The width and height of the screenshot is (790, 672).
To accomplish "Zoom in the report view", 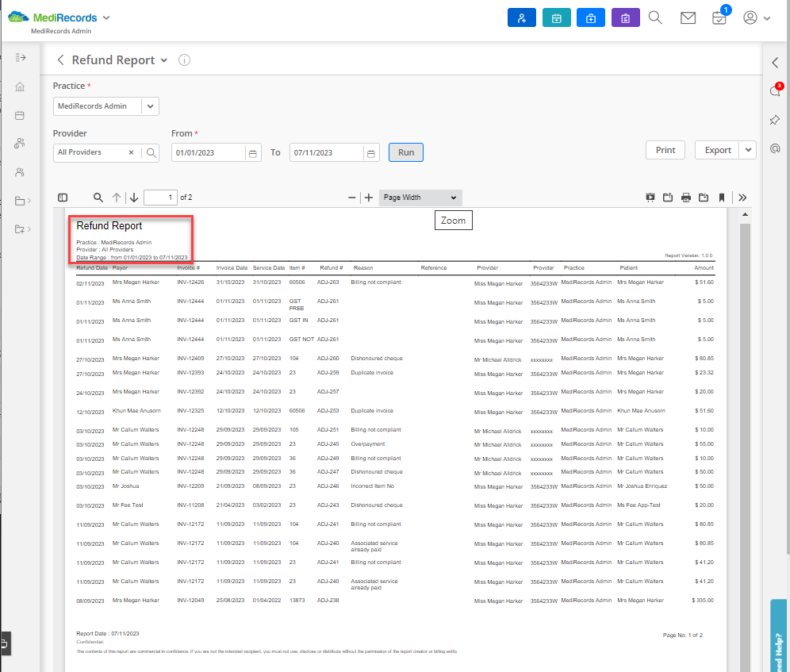I will pyautogui.click(x=369, y=198).
